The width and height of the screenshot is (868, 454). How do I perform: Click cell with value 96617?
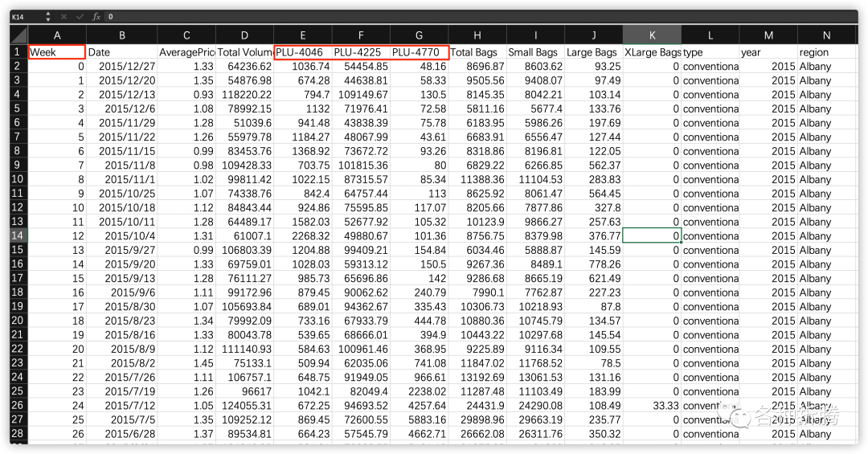244,391
